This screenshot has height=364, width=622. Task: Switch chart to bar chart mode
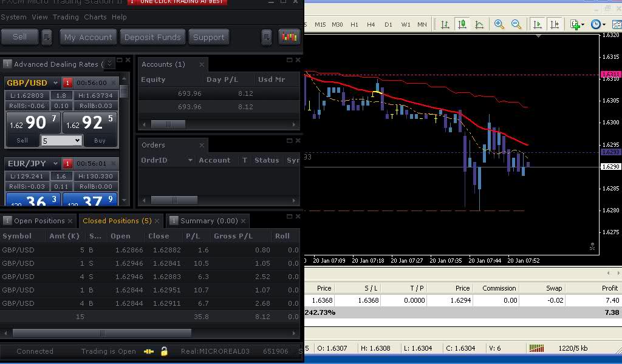445,24
